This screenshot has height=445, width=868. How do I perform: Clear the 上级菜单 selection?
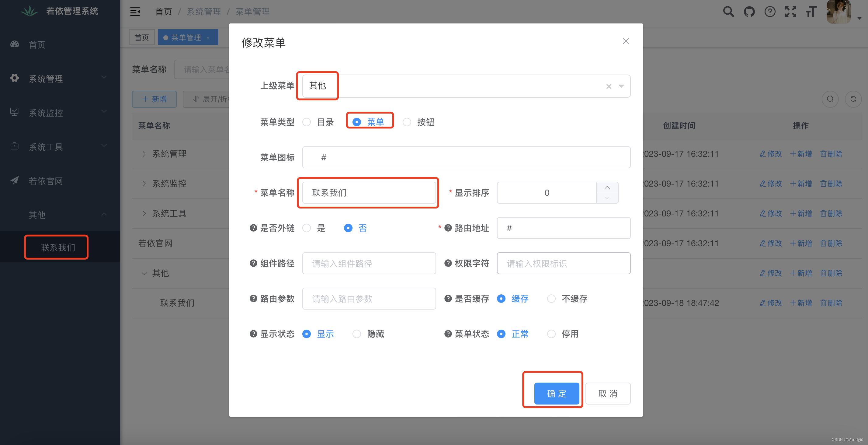[x=609, y=86]
